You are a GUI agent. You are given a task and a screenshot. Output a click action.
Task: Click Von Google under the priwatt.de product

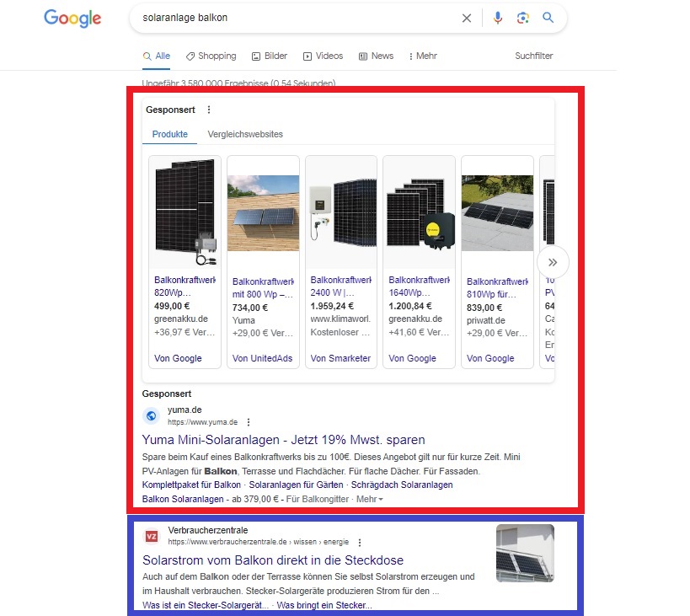point(490,358)
